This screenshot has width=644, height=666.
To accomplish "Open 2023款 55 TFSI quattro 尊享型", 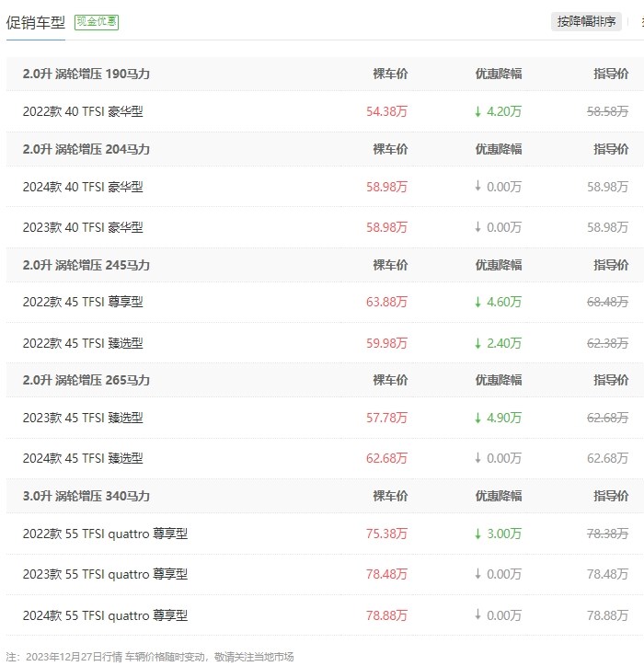I will 106,574.
